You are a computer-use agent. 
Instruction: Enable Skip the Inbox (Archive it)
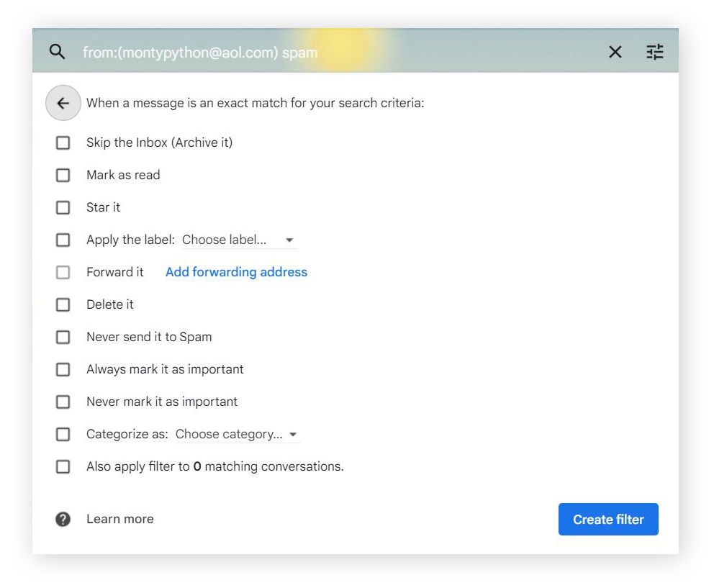pyautogui.click(x=63, y=143)
